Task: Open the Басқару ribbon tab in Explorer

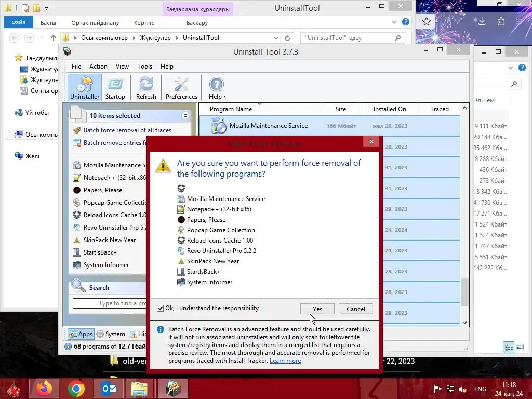Action: tap(197, 23)
